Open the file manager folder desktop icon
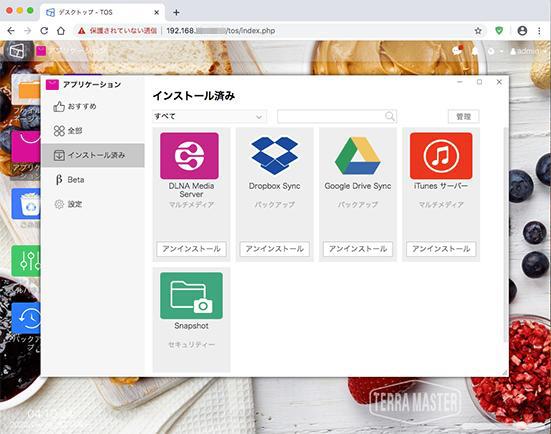This screenshot has height=434, width=551. tap(26, 90)
